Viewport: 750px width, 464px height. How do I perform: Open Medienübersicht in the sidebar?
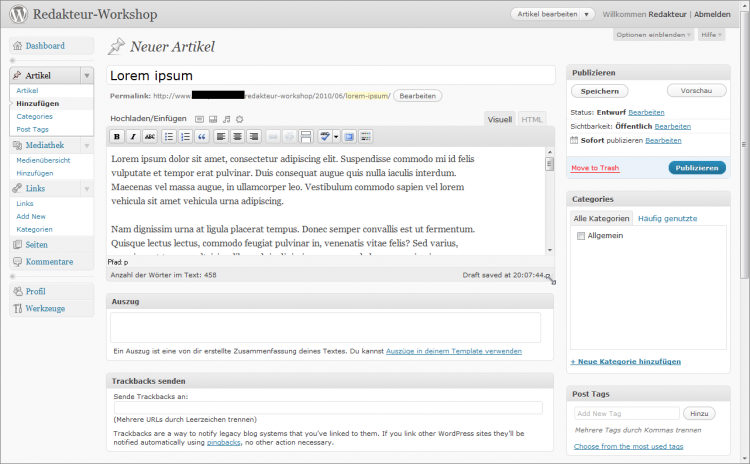(43, 160)
